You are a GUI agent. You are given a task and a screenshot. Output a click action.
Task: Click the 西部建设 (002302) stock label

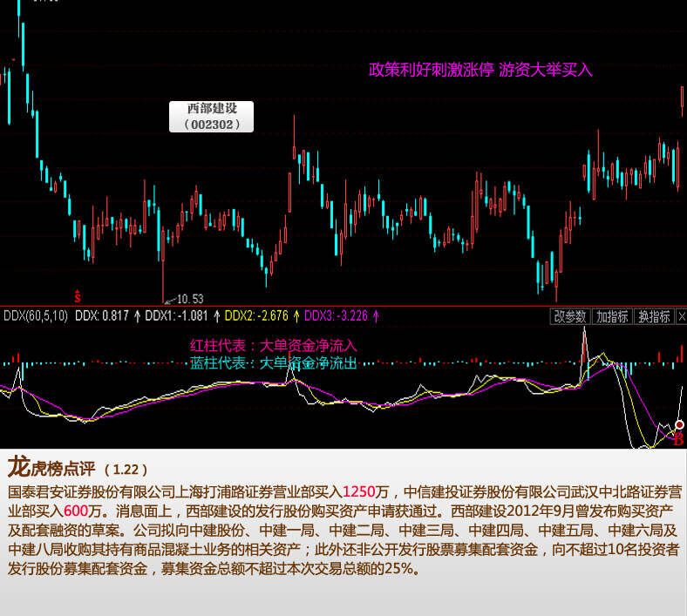click(211, 117)
